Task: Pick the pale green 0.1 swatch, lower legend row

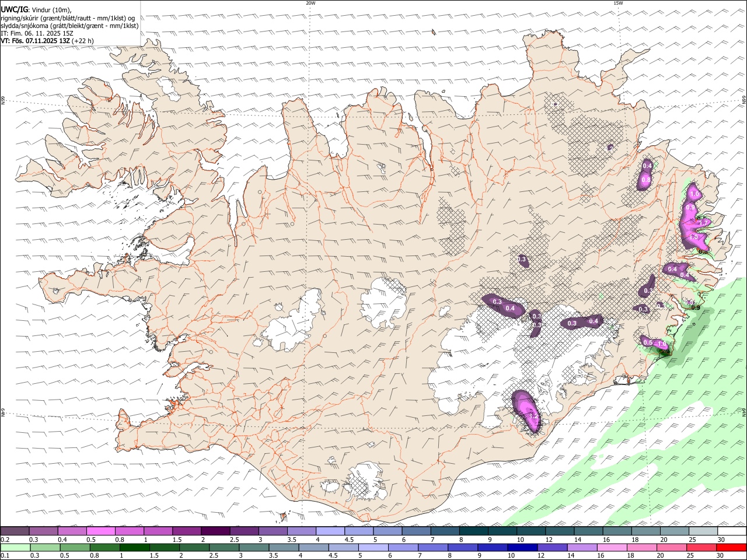Action: 15,548
